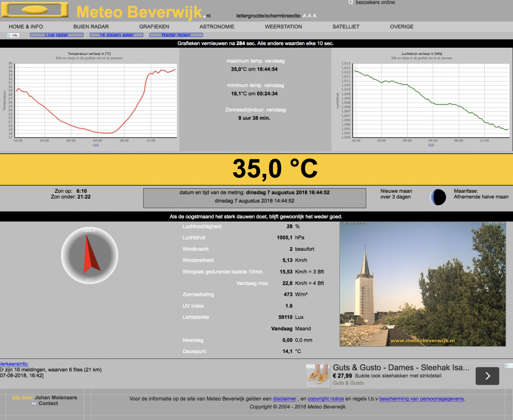Click the Vandaag max. 22,8 Km/h value

point(303,283)
